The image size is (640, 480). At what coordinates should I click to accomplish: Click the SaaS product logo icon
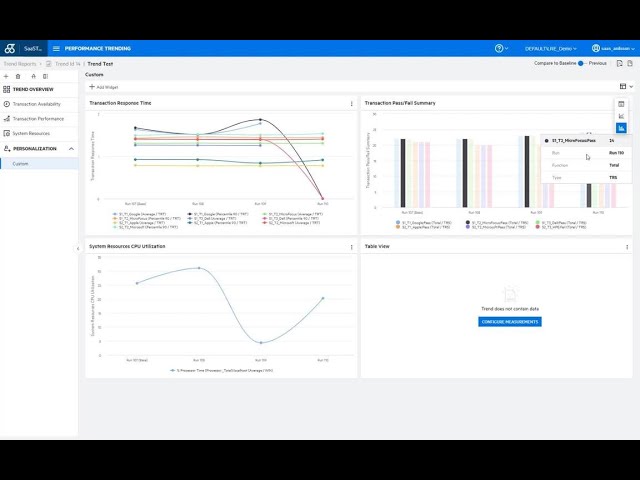(x=10, y=49)
